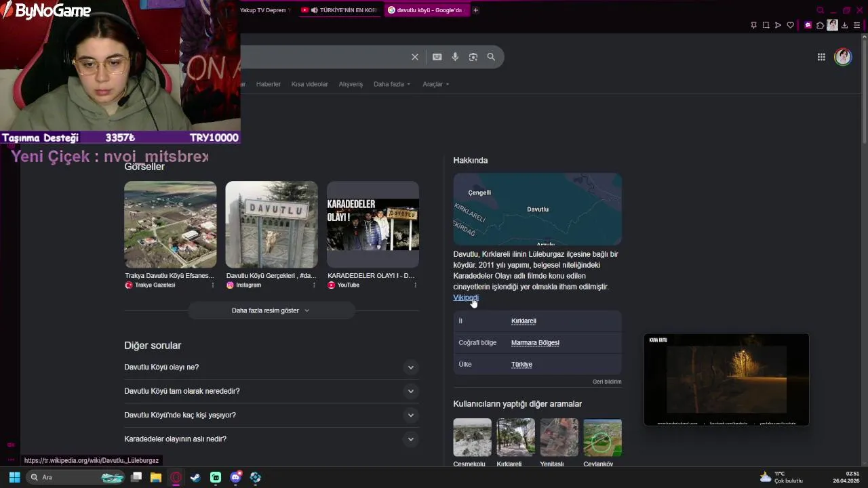Image resolution: width=868 pixels, height=488 pixels.
Task: Open KARADEDELER OLAYI YouTube thumbnail
Action: 373,224
